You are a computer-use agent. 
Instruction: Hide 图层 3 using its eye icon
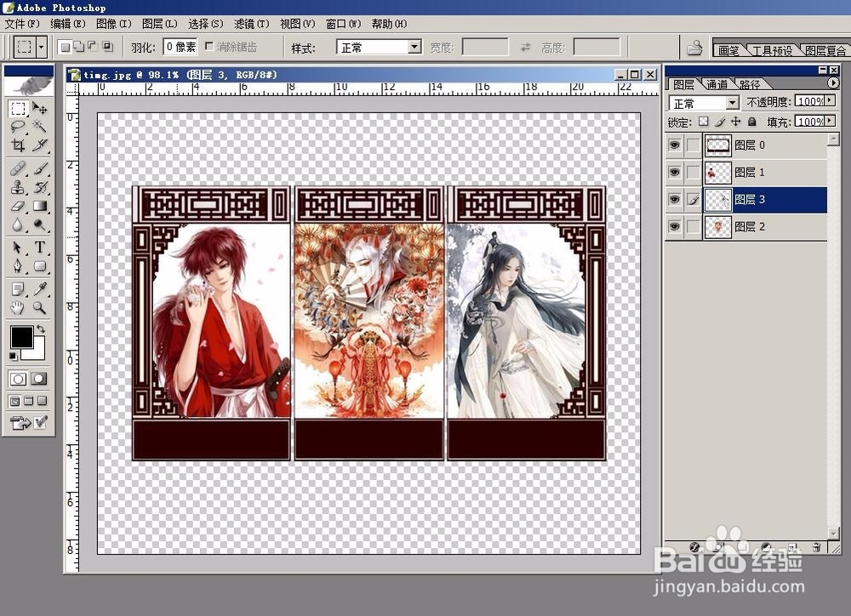tap(675, 199)
